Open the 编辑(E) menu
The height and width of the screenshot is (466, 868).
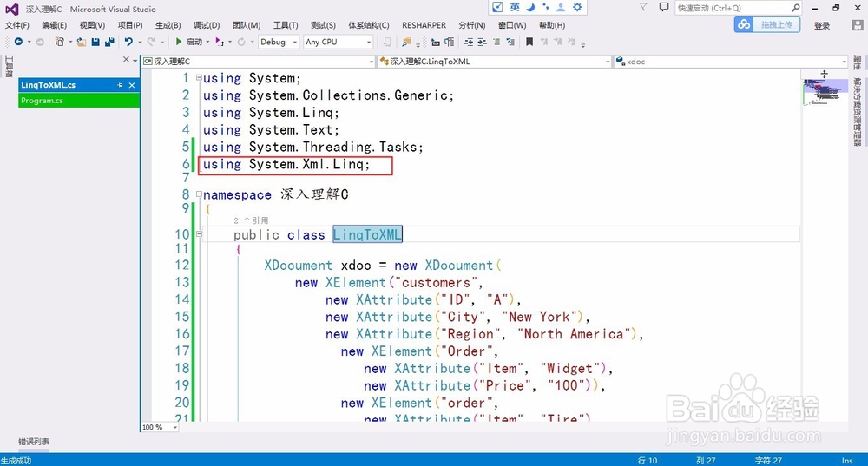point(54,25)
